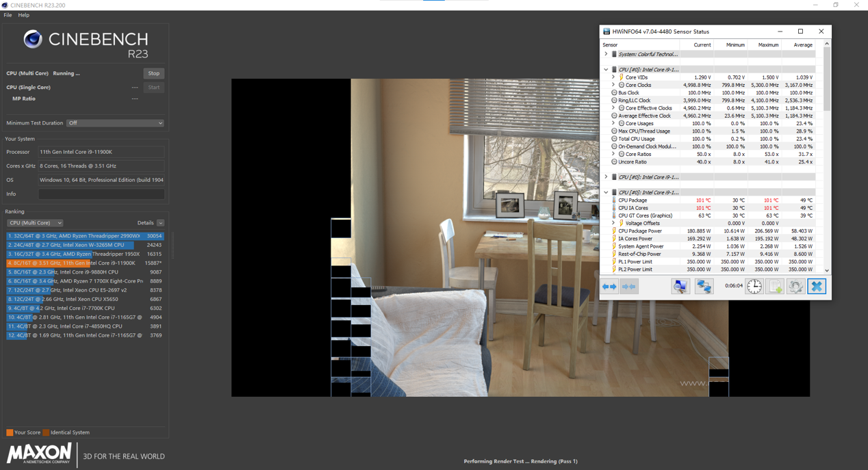The height and width of the screenshot is (470, 868).
Task: Select the Bus Clock sensor row
Action: (708, 93)
